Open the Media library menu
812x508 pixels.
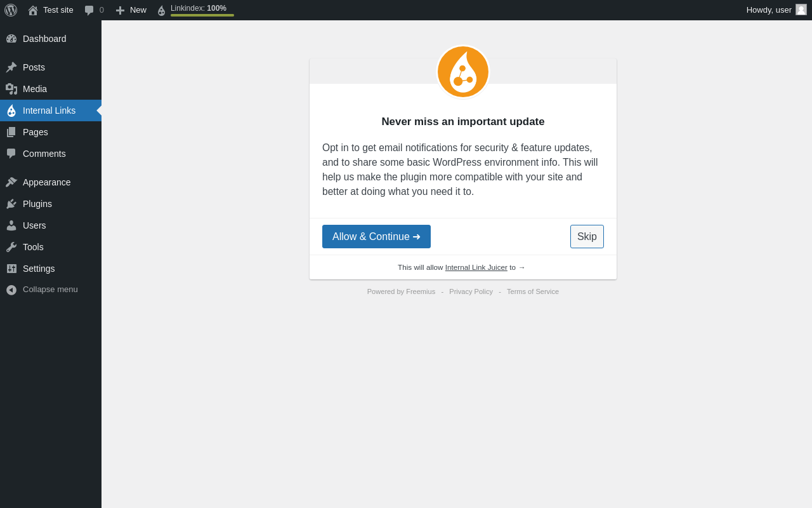point(51,89)
